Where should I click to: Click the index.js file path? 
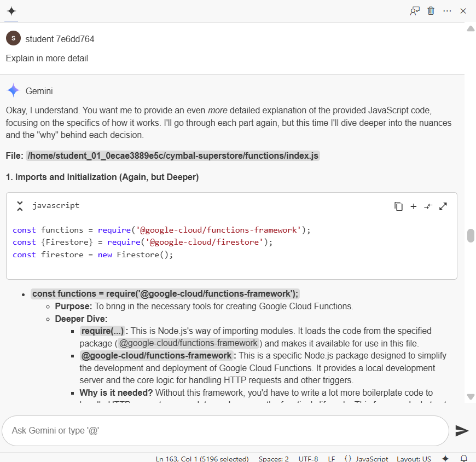tap(173, 156)
